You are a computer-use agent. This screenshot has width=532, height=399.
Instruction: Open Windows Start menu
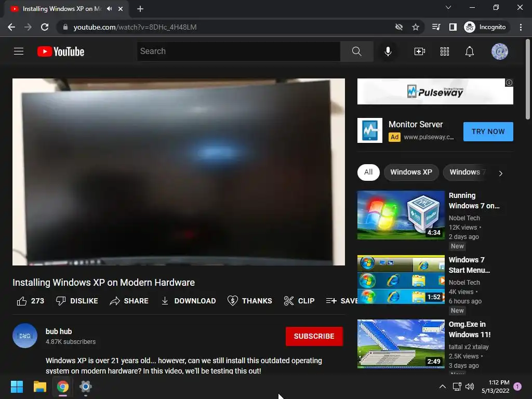click(x=17, y=387)
